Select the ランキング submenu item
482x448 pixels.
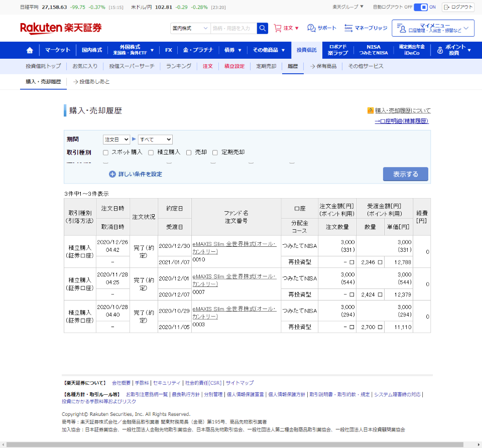click(x=179, y=66)
